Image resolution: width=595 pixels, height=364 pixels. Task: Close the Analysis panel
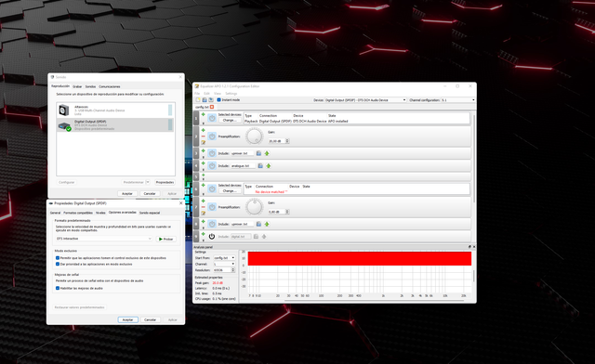(x=473, y=247)
